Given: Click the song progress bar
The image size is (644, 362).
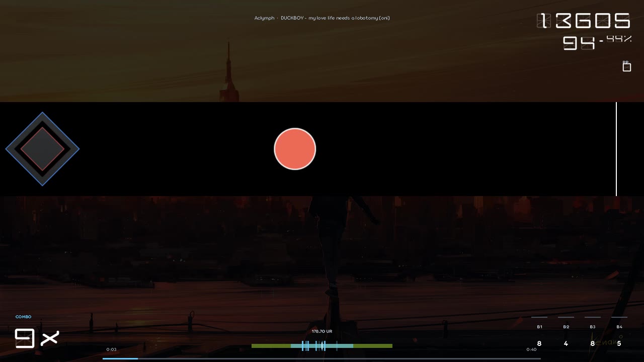Looking at the screenshot, I should 321,358.
